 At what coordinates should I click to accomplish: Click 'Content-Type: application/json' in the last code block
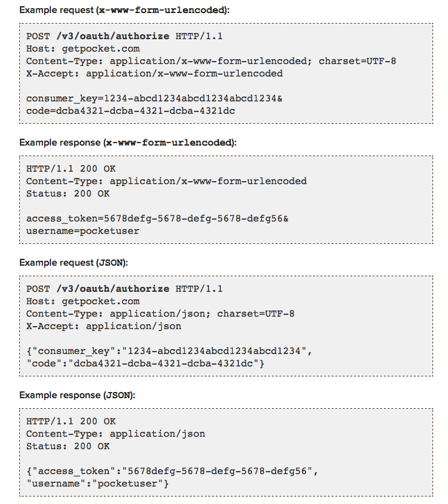tap(115, 434)
